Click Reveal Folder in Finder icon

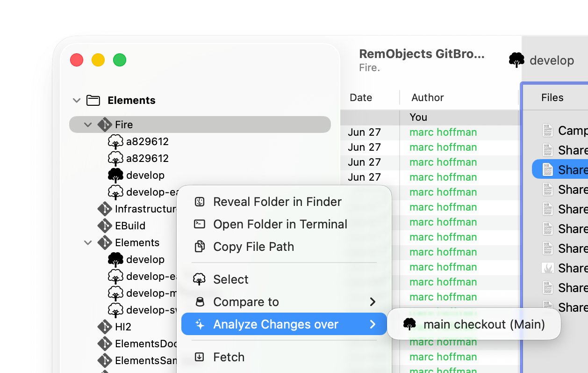[200, 202]
